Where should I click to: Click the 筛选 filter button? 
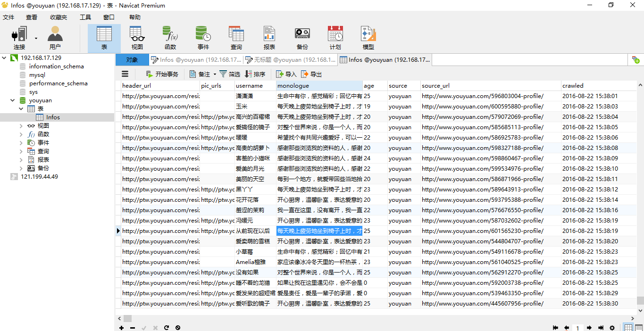(230, 74)
